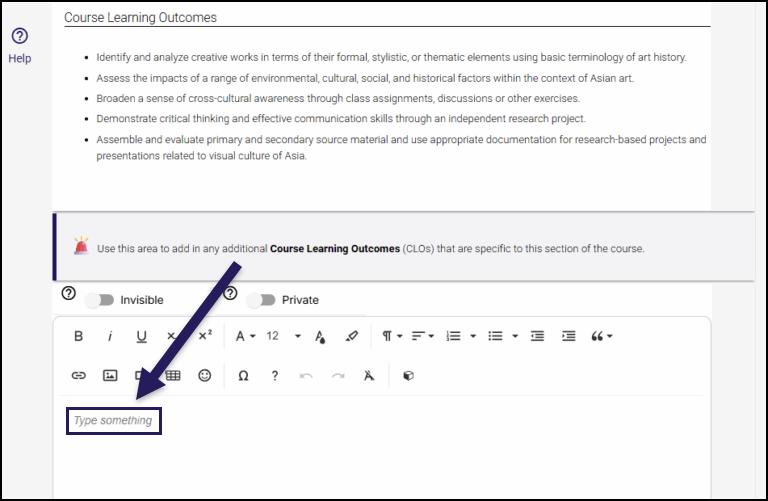
Task: Click the bullet starting 'Broaden a sense'
Action: (338, 98)
